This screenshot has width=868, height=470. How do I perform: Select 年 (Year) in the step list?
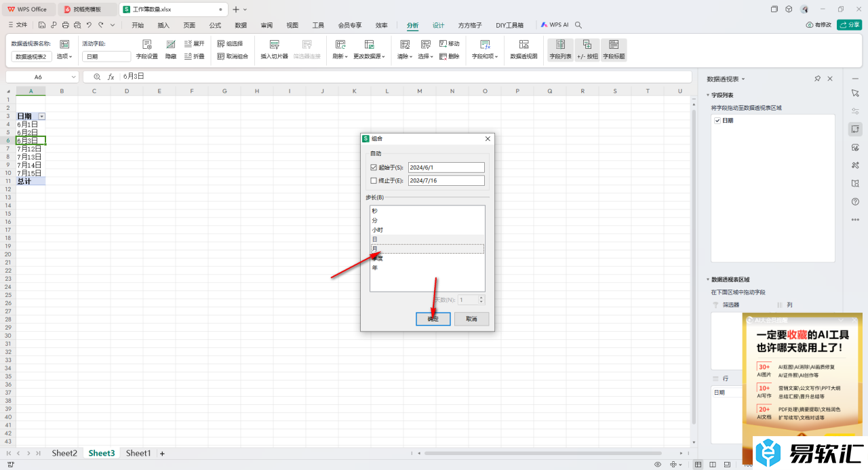[x=427, y=268]
